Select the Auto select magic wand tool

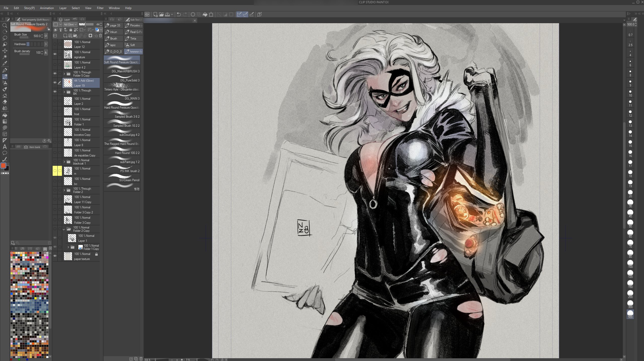click(5, 57)
